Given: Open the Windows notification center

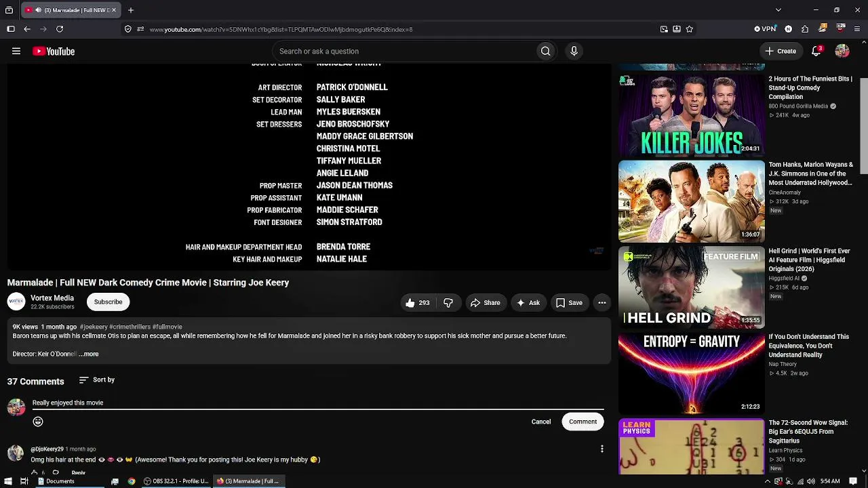Looking at the screenshot, I should [853, 481].
